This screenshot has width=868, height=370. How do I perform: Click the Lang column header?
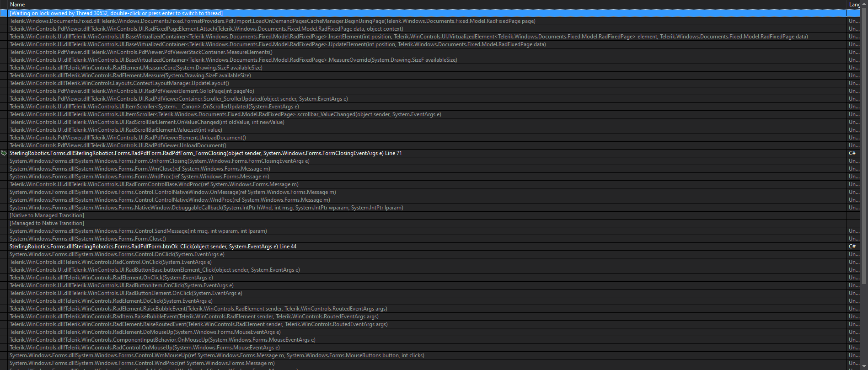pos(854,5)
